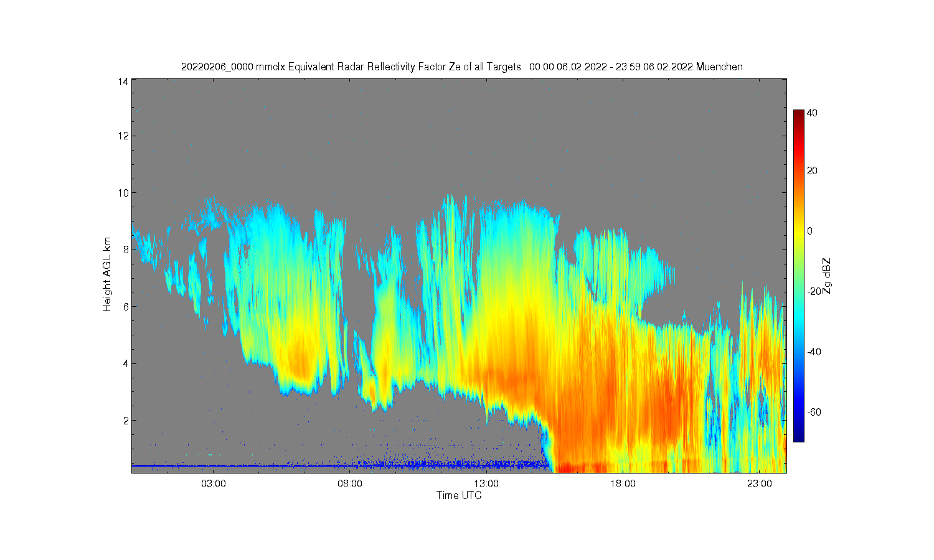Image resolution: width=934 pixels, height=560 pixels.
Task: Click the 08:00 time tick label
Action: pos(350,483)
